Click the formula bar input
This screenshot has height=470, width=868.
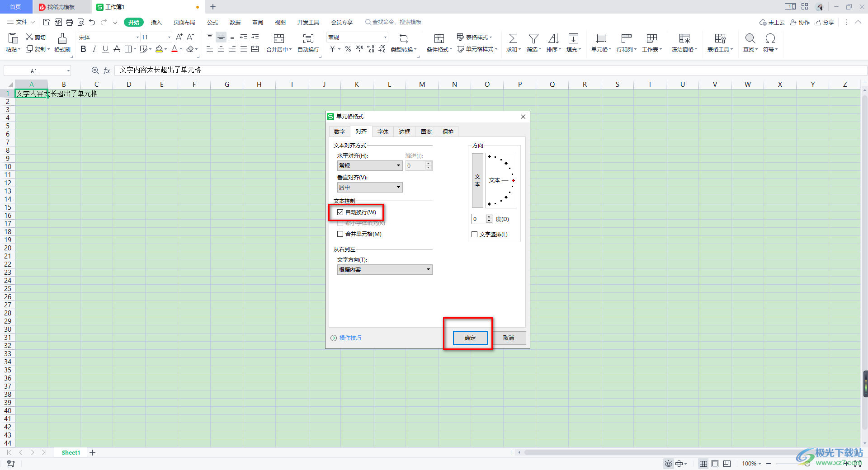point(491,70)
